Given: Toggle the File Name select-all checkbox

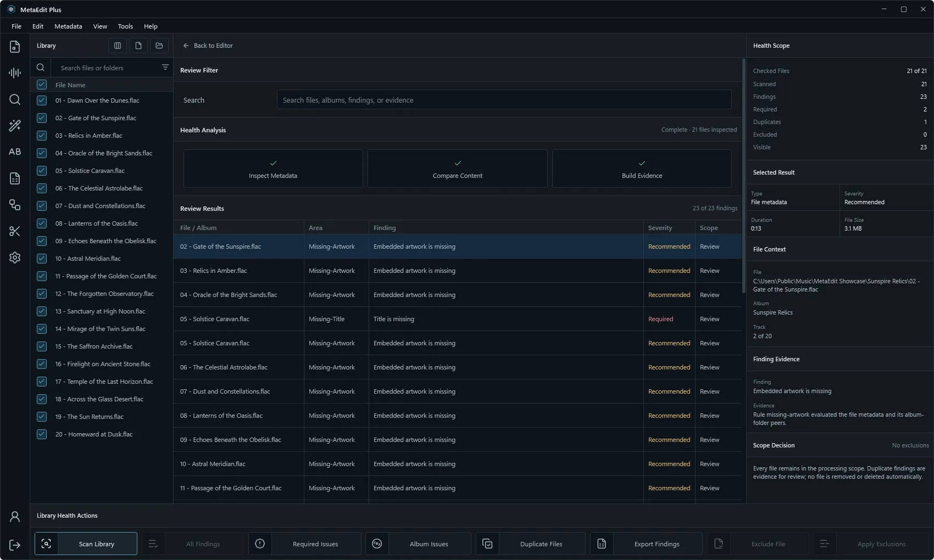Looking at the screenshot, I should pos(42,85).
